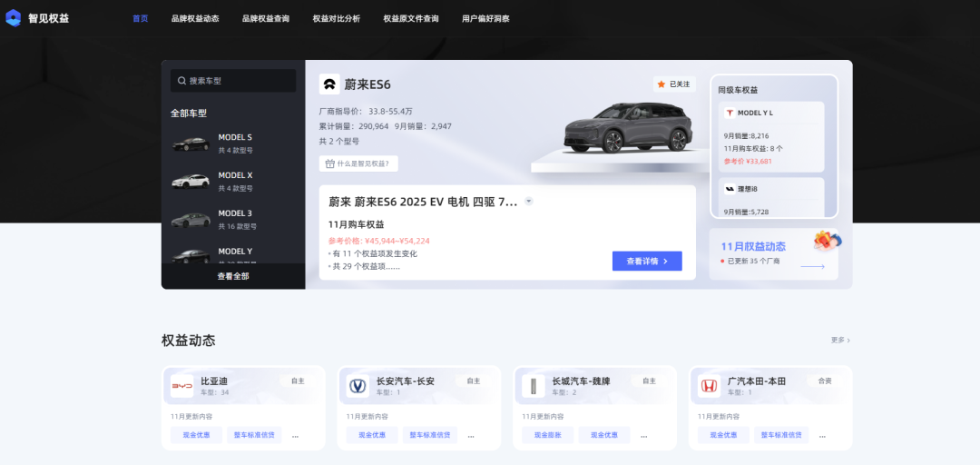Click 更多 link beside 权益动态
Viewport: 980px width, 465px height.
[x=840, y=340]
